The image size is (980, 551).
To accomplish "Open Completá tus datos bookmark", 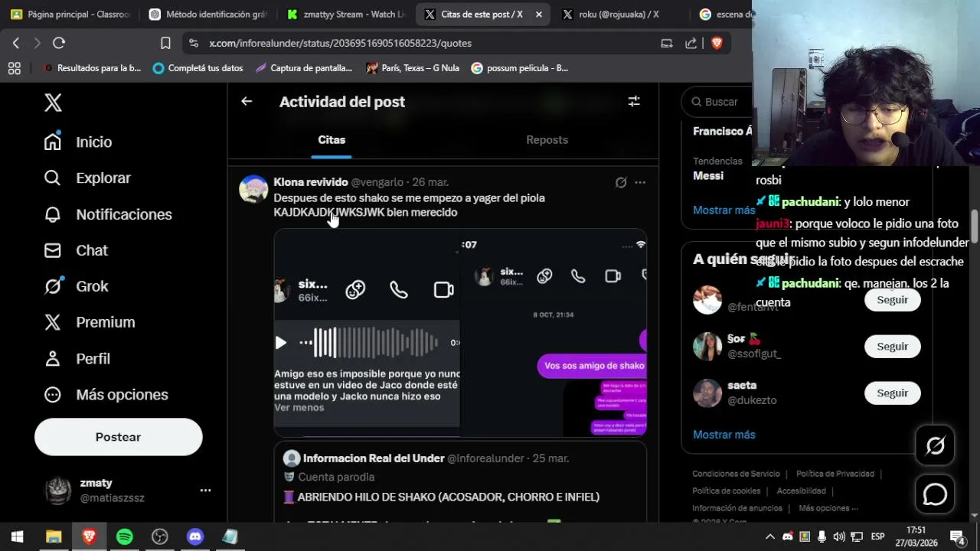I will 198,68.
